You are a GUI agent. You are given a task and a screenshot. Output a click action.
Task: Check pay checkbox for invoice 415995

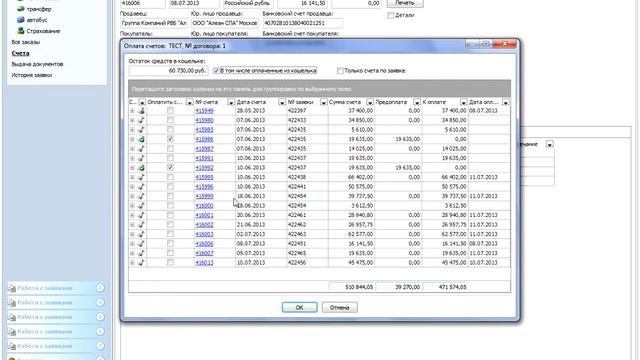170,177
